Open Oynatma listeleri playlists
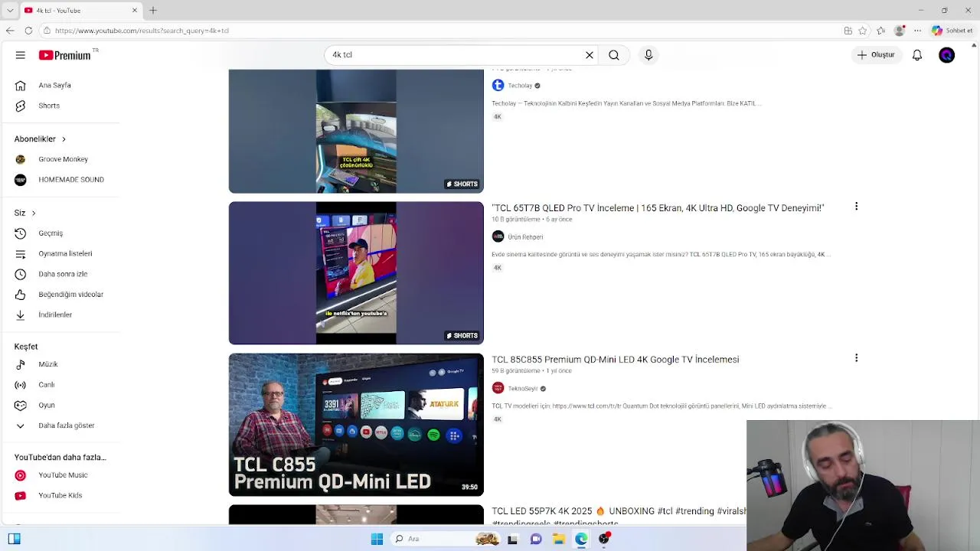Viewport: 980px width, 551px height. [x=65, y=253]
